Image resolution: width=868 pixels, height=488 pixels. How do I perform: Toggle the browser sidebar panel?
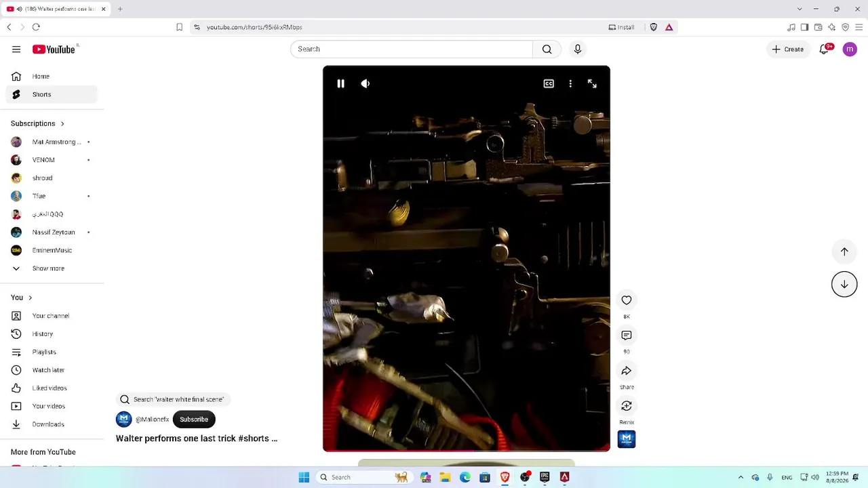(805, 27)
